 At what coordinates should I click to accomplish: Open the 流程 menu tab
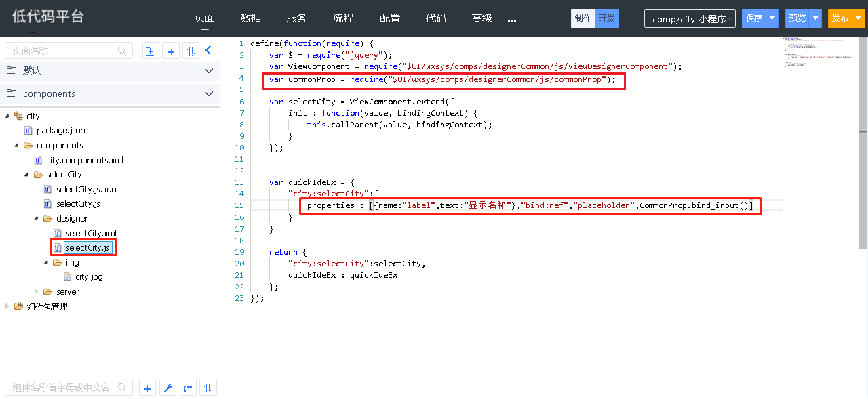tap(343, 18)
